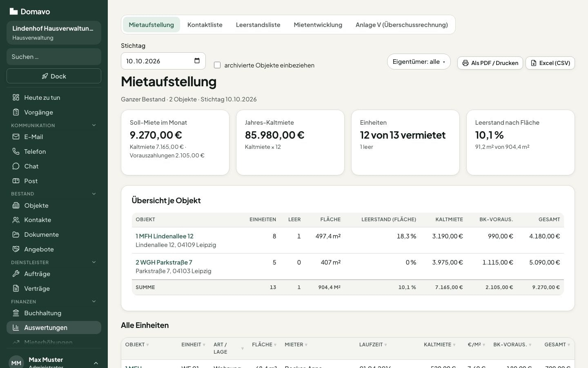Enable archivierte Objekte einbeziehen checkbox
Screen dimensions: 588x368
tap(217, 65)
